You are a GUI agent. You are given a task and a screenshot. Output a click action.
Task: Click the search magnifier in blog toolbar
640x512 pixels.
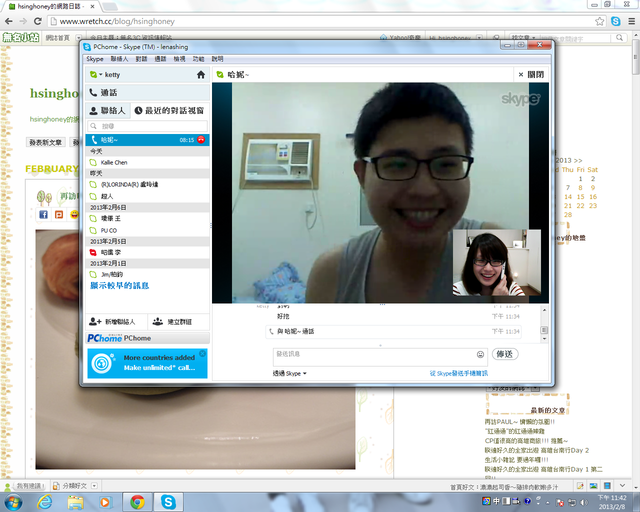[619, 38]
